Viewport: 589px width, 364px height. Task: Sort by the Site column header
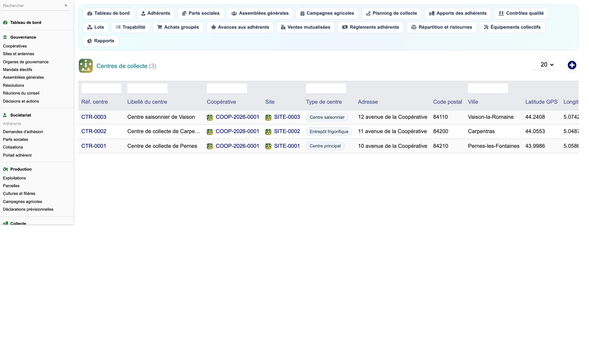(270, 102)
